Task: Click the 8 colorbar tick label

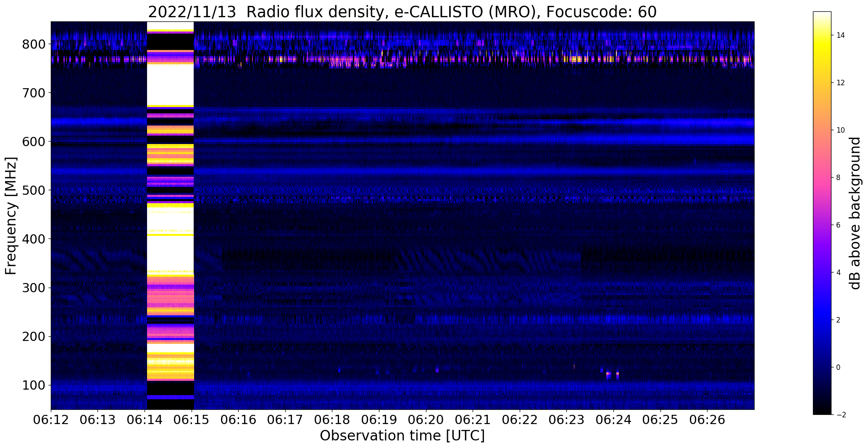Action: (x=839, y=178)
